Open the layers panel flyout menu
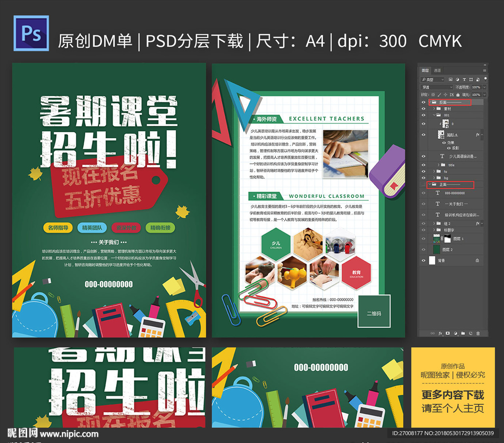This screenshot has width=504, height=443. click(484, 70)
